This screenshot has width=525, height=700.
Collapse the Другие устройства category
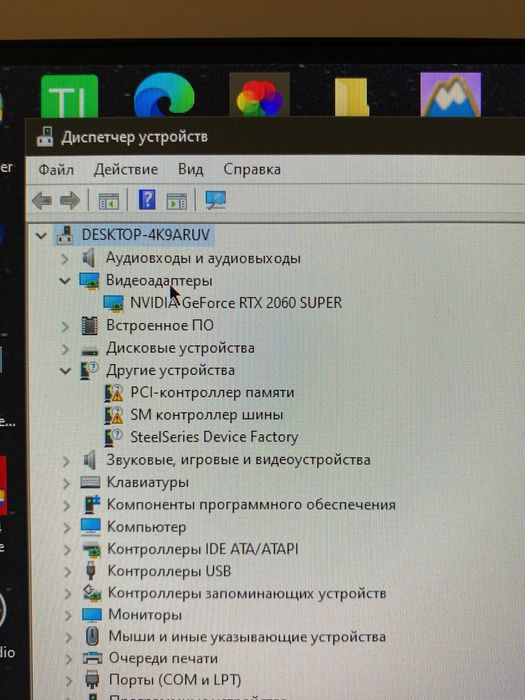[66, 371]
